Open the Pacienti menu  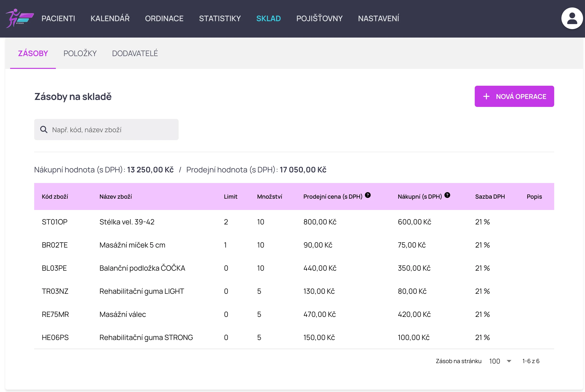coord(58,19)
